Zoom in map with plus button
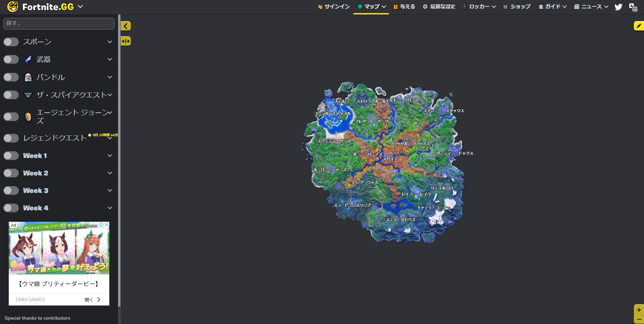Viewport: 644px width, 324px height. (x=639, y=310)
